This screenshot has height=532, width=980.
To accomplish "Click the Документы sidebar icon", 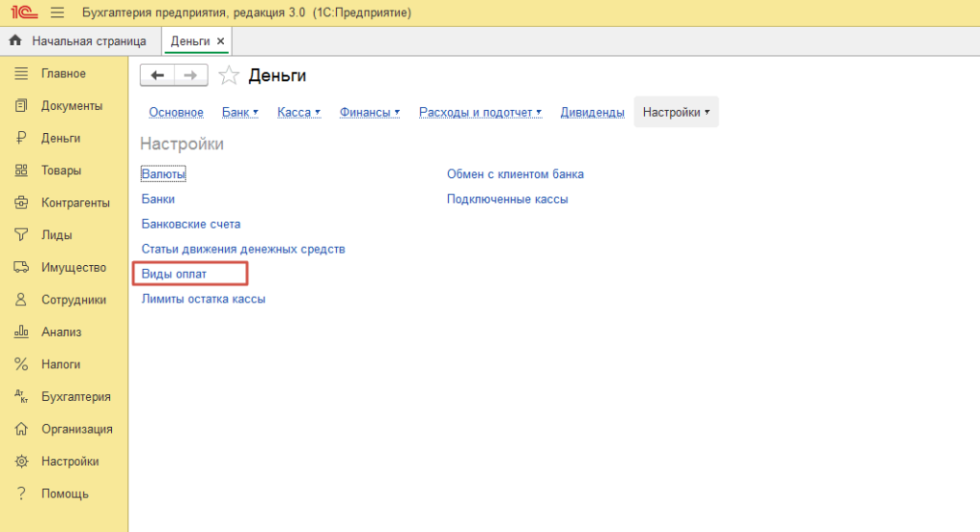I will coord(21,105).
